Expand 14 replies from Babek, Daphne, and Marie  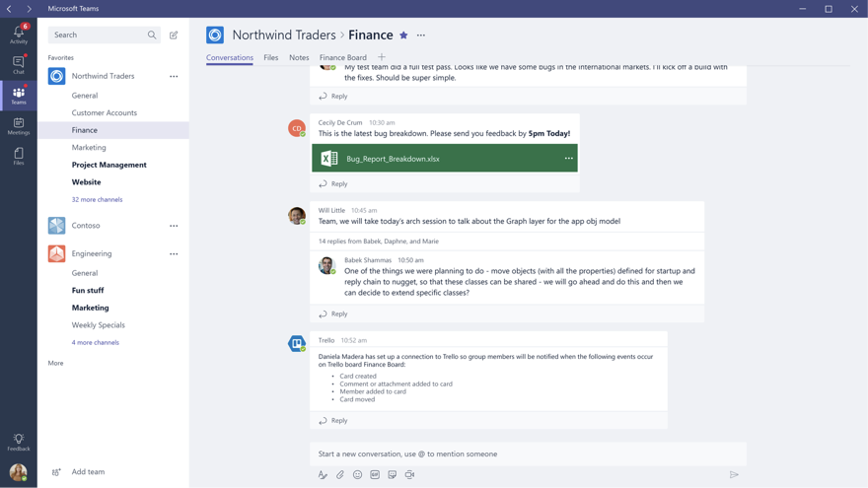click(378, 242)
